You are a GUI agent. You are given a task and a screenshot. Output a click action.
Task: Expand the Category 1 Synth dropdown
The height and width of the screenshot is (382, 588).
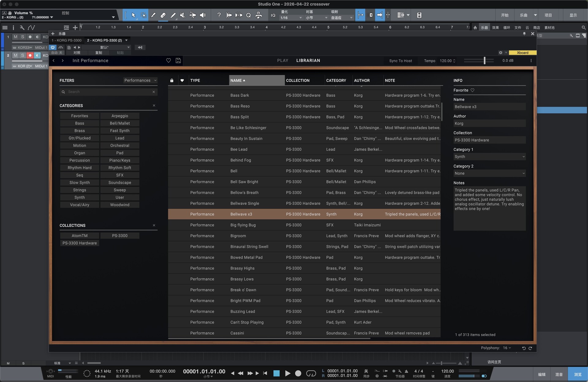coord(489,157)
